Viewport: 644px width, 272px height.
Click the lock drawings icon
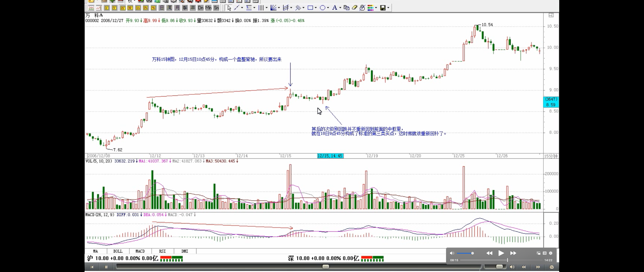click(362, 8)
